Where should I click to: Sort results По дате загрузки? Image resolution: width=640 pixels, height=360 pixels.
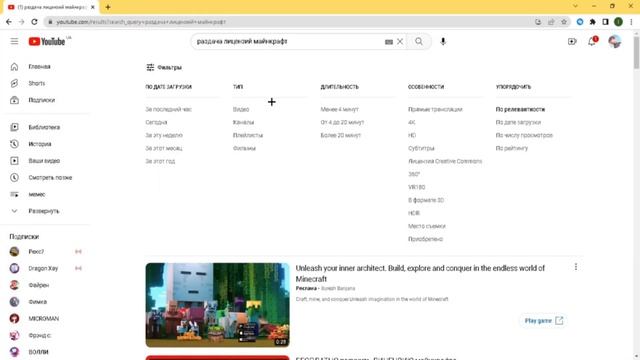[x=518, y=122]
